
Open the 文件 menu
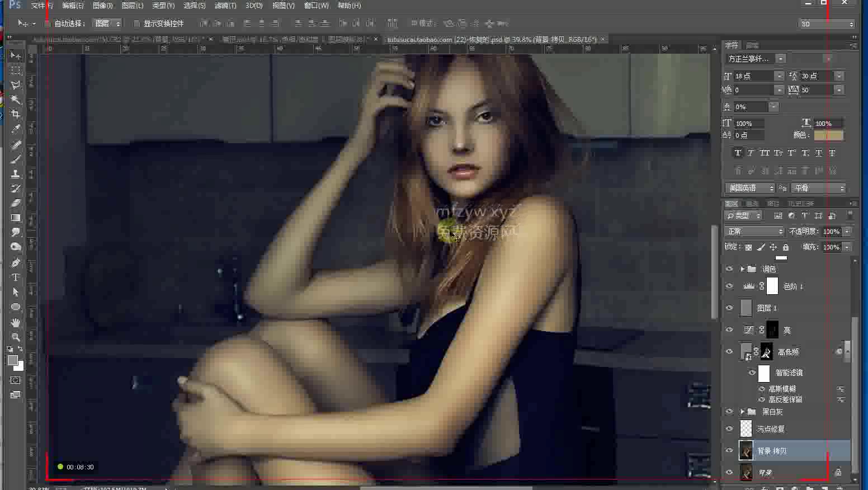point(42,6)
